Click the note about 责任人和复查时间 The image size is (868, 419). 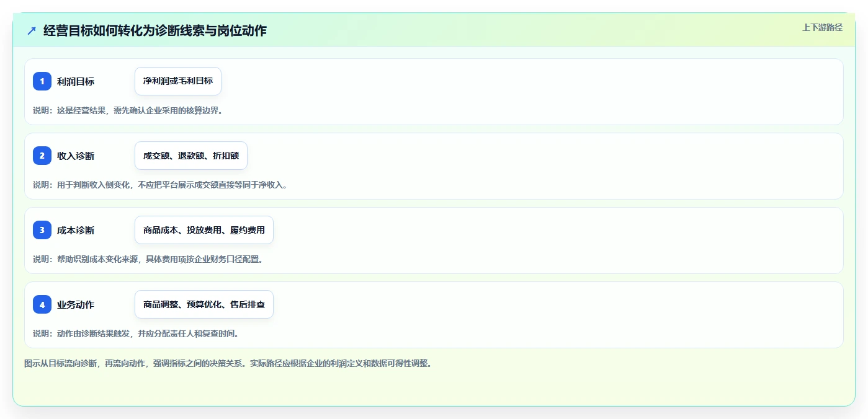136,333
